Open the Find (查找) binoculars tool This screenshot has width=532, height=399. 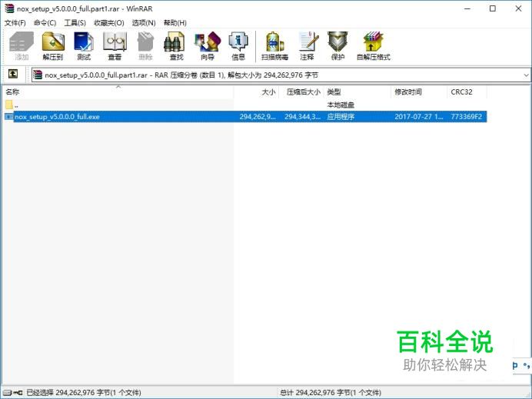(x=176, y=46)
